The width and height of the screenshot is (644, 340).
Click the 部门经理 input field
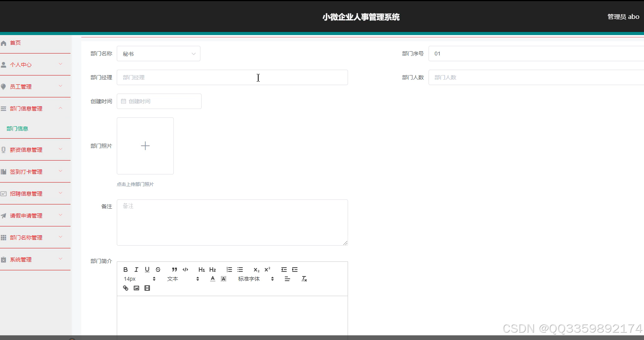coord(232,77)
